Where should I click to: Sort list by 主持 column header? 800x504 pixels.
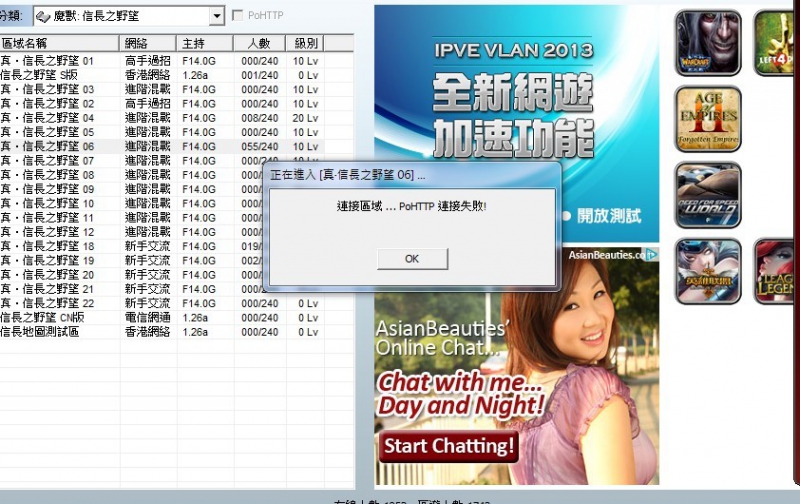click(x=205, y=44)
